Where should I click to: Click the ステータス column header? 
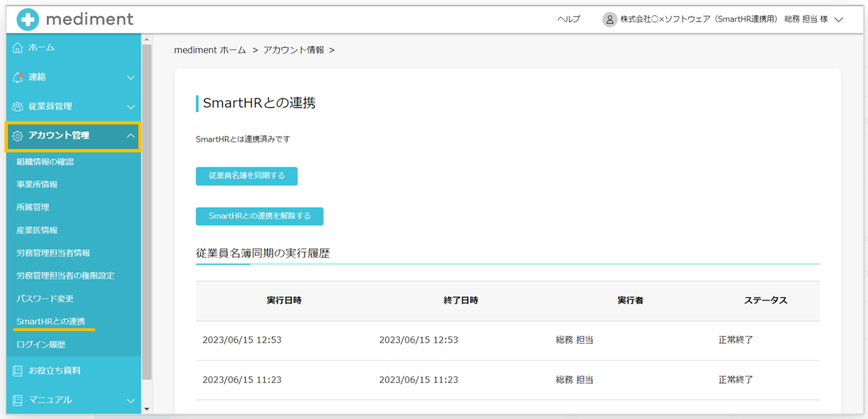click(x=766, y=301)
